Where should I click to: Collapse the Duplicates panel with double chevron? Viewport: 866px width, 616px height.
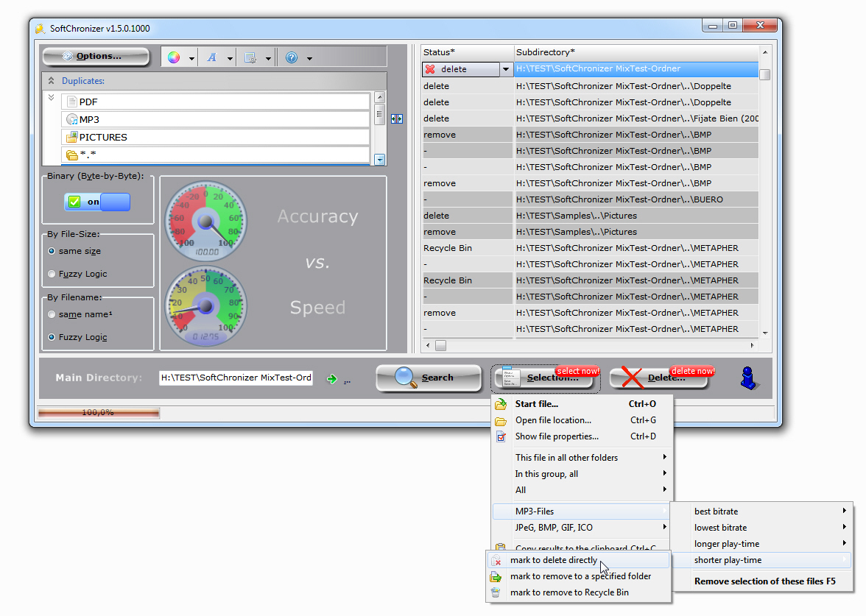(52, 81)
